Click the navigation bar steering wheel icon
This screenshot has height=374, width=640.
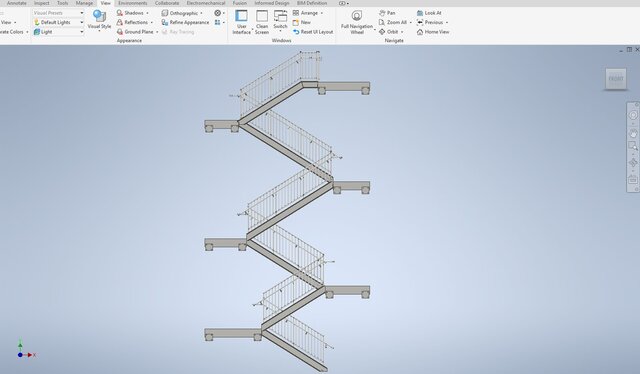click(x=633, y=116)
